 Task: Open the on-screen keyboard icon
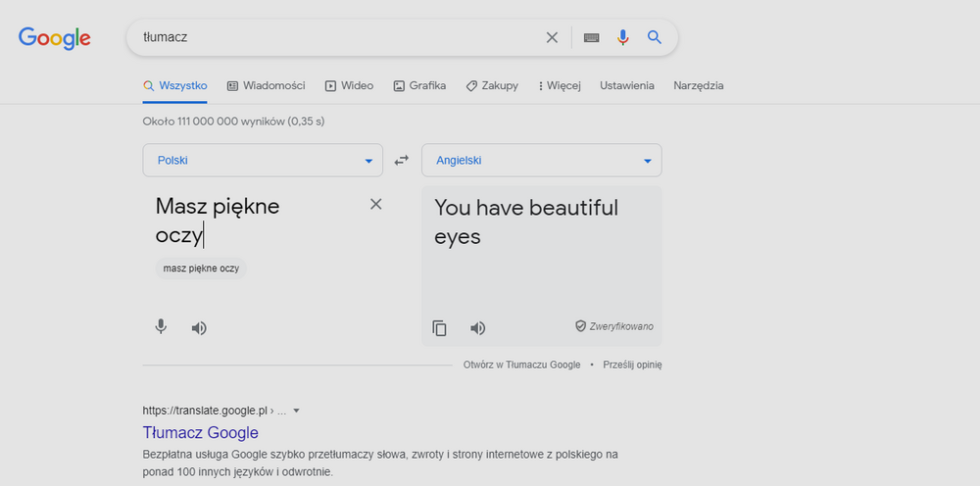coord(591,37)
